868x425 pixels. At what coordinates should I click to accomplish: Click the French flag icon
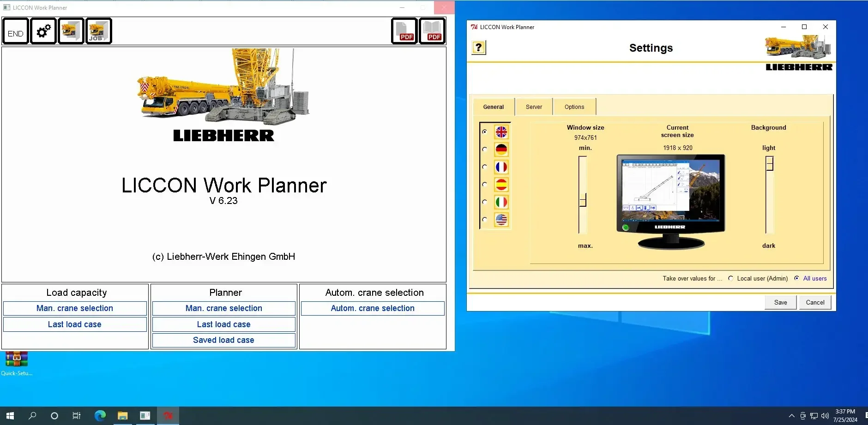(501, 167)
